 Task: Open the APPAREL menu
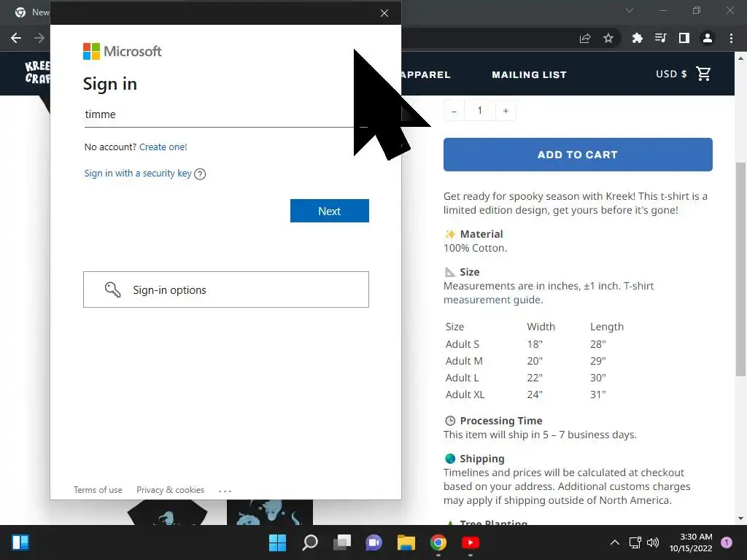pos(425,75)
